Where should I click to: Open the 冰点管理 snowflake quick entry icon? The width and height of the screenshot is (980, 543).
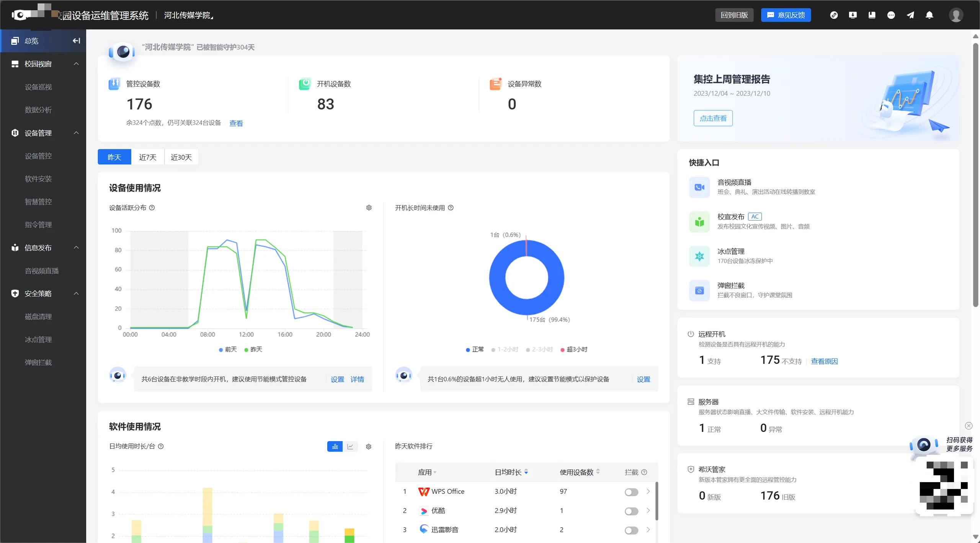point(699,256)
